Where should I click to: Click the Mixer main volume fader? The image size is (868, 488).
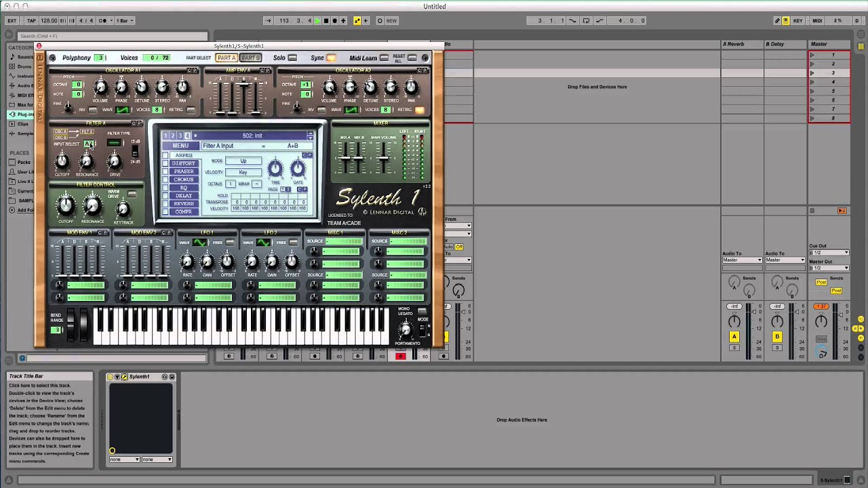pos(383,159)
